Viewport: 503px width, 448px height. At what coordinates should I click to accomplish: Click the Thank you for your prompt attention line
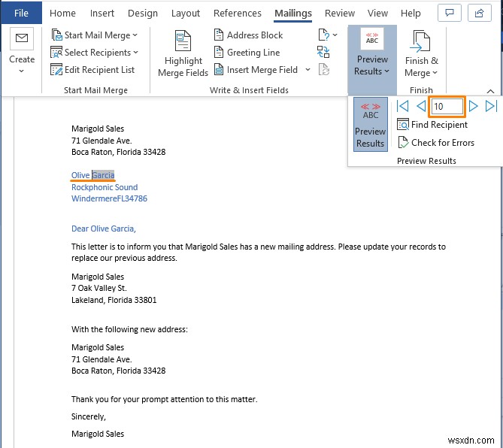coord(164,399)
